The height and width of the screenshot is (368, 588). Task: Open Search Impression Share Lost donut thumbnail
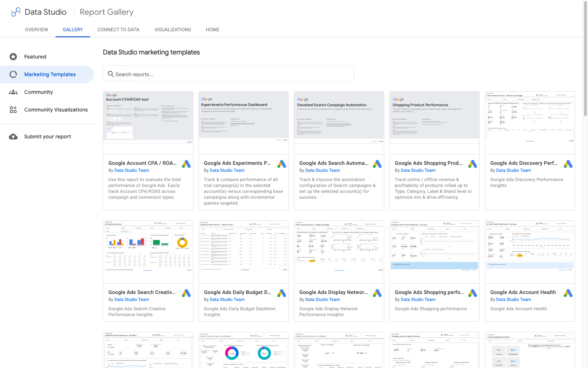(x=244, y=350)
